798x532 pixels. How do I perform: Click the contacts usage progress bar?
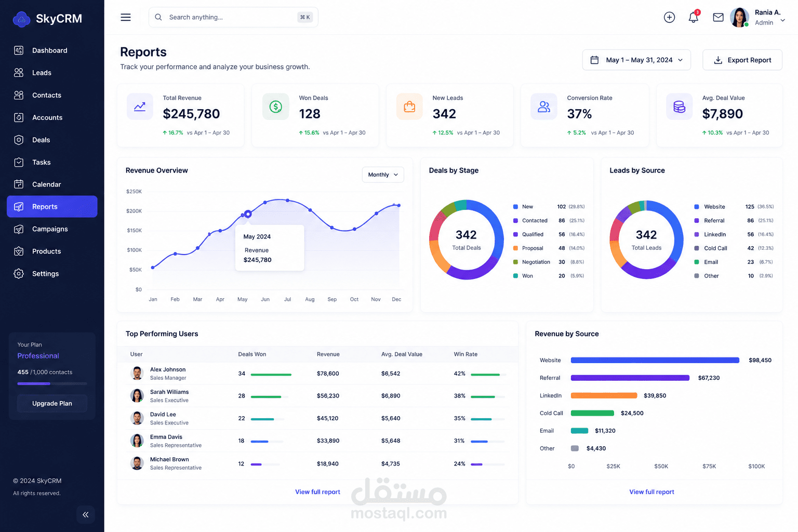(52, 383)
